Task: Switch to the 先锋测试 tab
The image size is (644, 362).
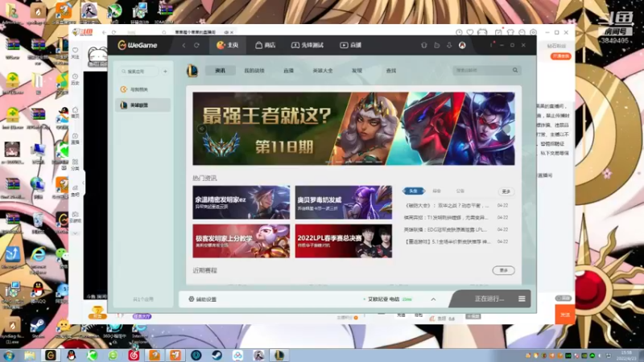Action: 308,45
